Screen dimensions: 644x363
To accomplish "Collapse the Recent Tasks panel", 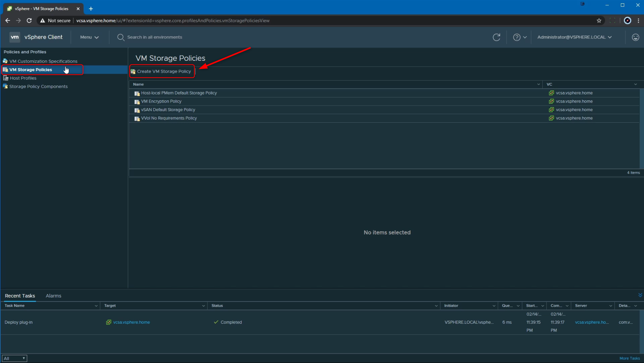I will (640, 295).
